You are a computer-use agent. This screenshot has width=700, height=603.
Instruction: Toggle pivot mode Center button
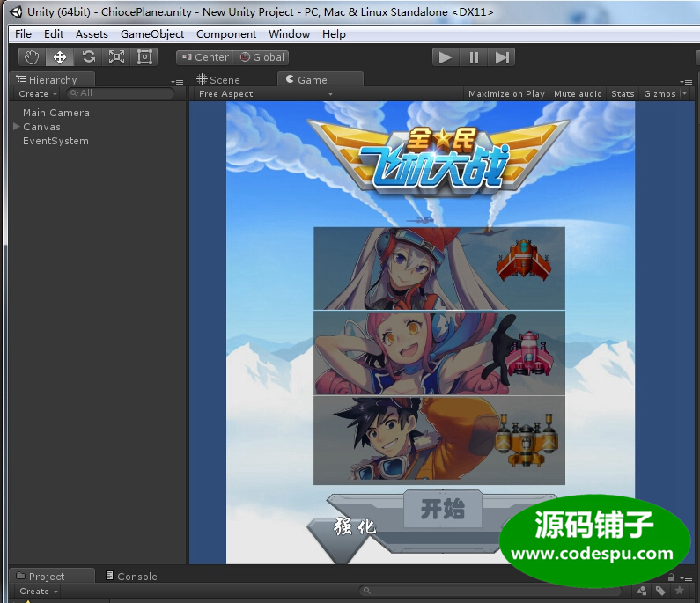[205, 57]
